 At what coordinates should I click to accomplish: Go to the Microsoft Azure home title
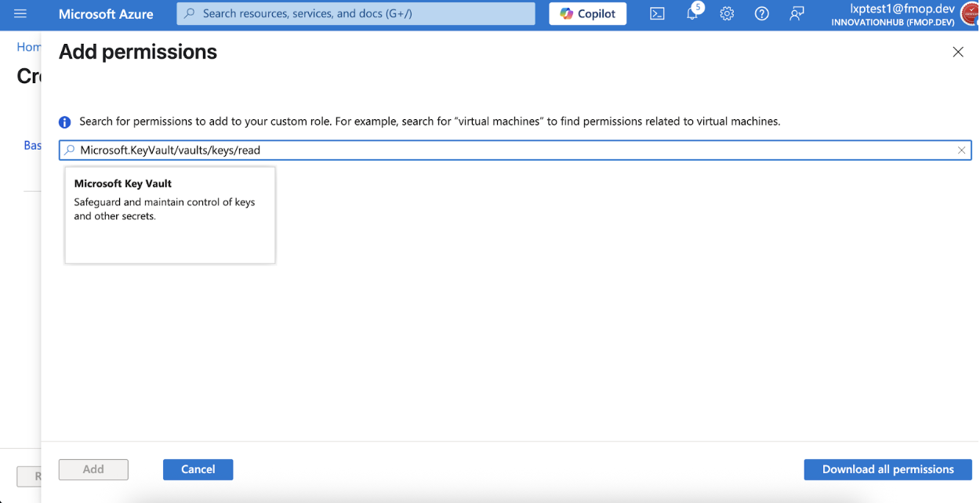(106, 14)
